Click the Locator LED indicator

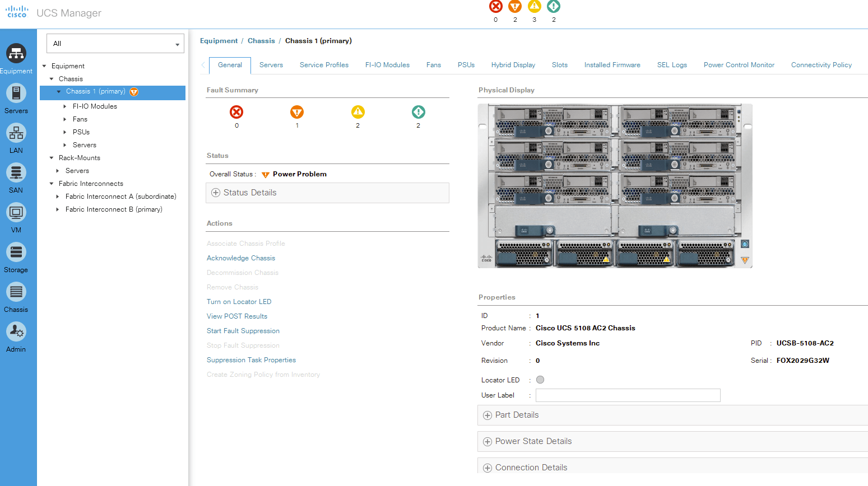(540, 380)
